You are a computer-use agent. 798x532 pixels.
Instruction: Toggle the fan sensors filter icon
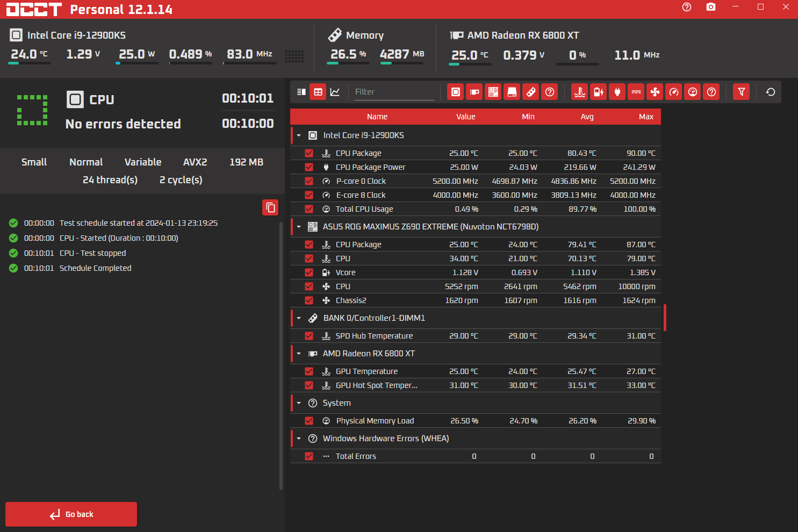coord(655,92)
